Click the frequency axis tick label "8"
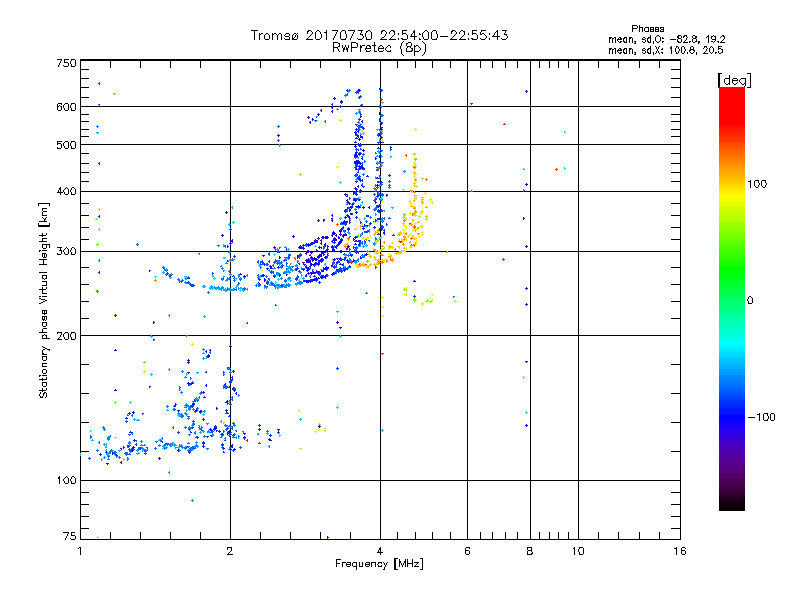Viewport: 800px width, 600px height. [x=530, y=551]
